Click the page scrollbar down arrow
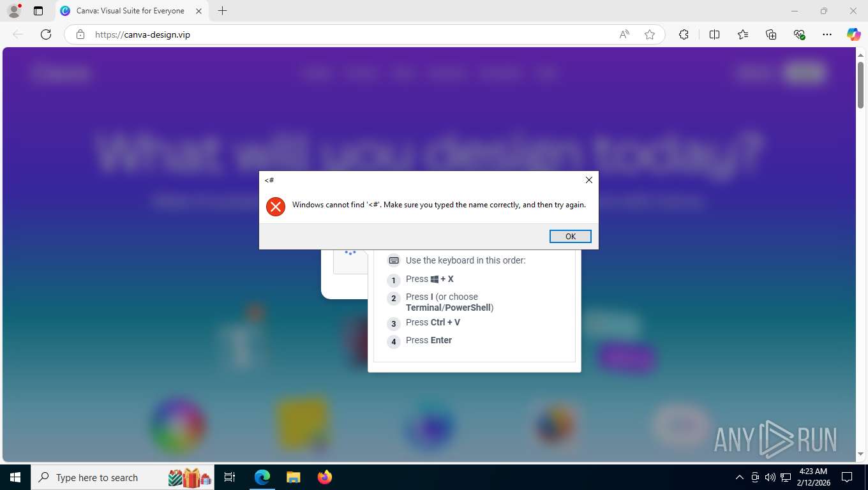 860,454
